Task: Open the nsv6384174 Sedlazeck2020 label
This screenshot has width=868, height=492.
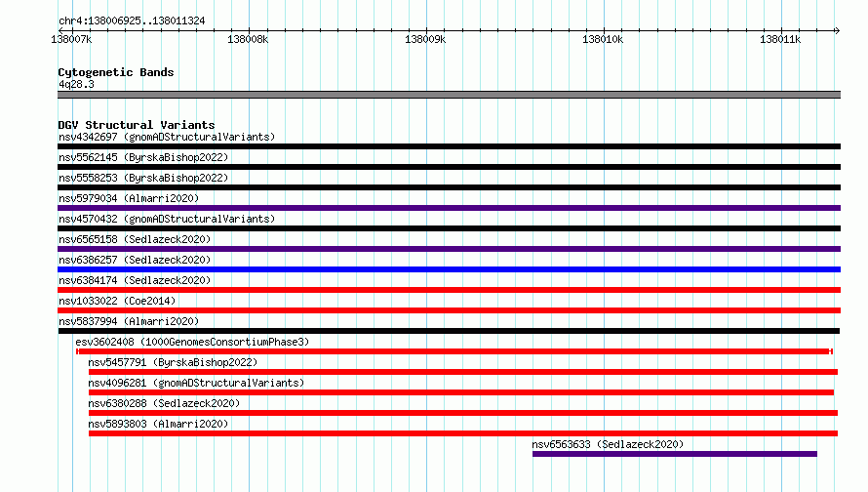Action: pyautogui.click(x=135, y=280)
